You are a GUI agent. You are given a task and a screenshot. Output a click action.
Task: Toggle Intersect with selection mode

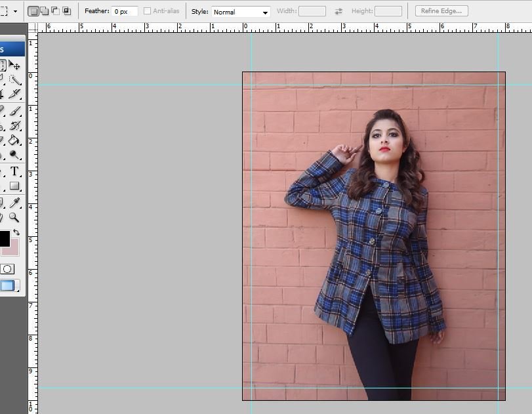point(66,11)
